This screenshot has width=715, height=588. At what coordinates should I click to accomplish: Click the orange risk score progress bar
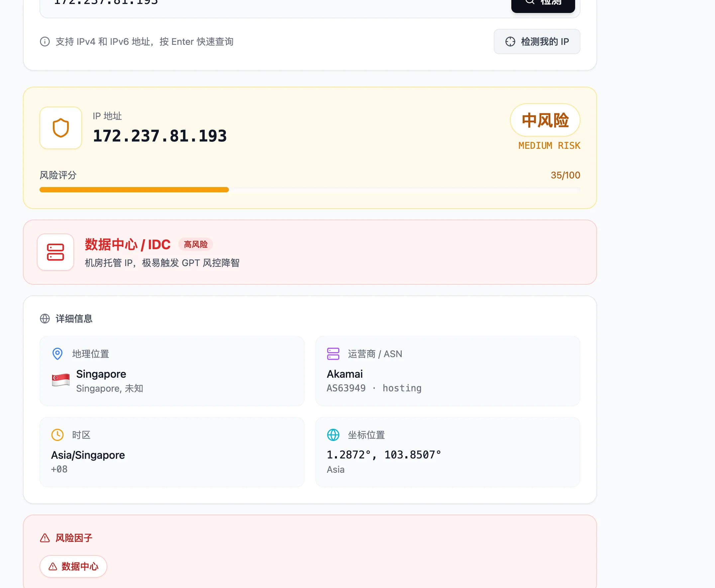(134, 190)
